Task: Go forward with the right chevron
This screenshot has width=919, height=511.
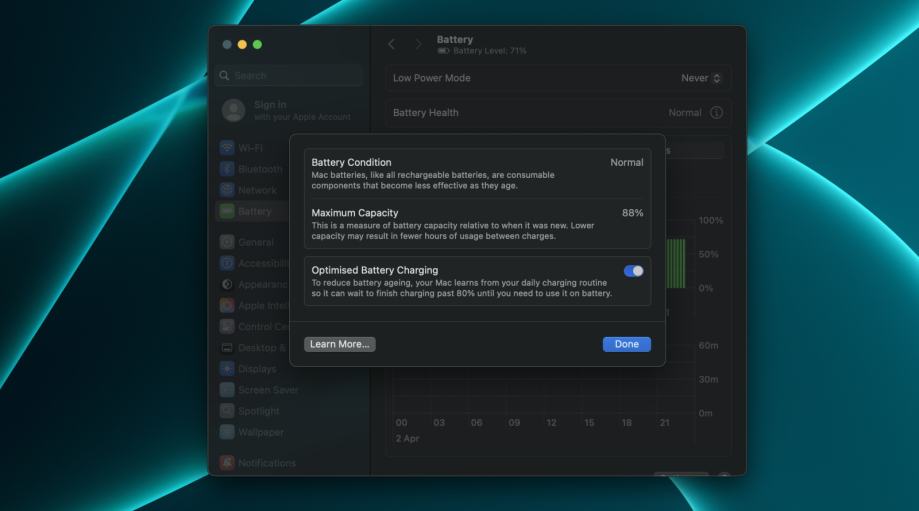Action: coord(418,44)
